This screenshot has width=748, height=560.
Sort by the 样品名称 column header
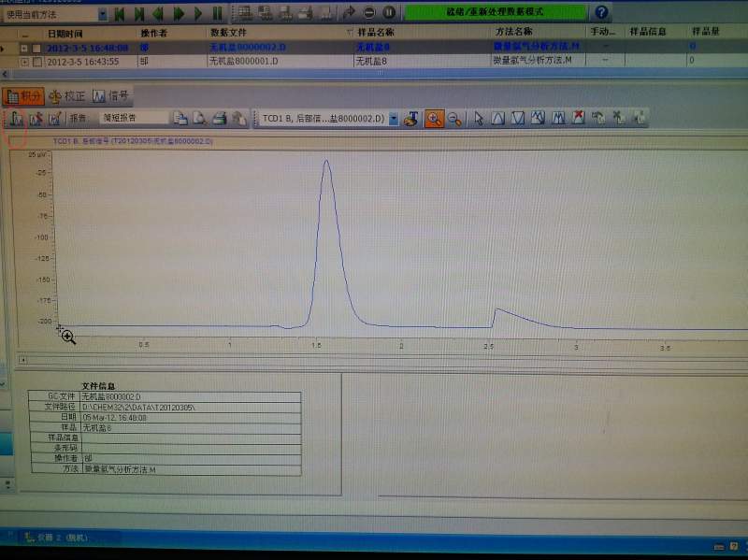click(376, 32)
